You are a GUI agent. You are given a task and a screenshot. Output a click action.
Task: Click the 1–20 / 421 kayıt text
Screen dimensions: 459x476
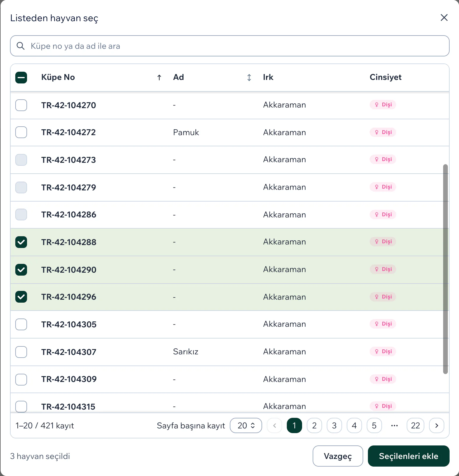click(45, 426)
